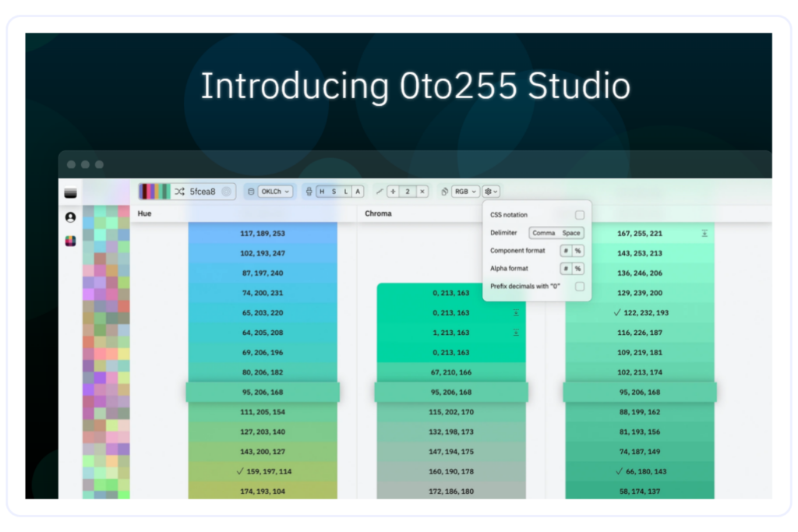This screenshot has width=798, height=532.
Task: Click the colorful palette icon in sidebar
Action: coord(70,241)
